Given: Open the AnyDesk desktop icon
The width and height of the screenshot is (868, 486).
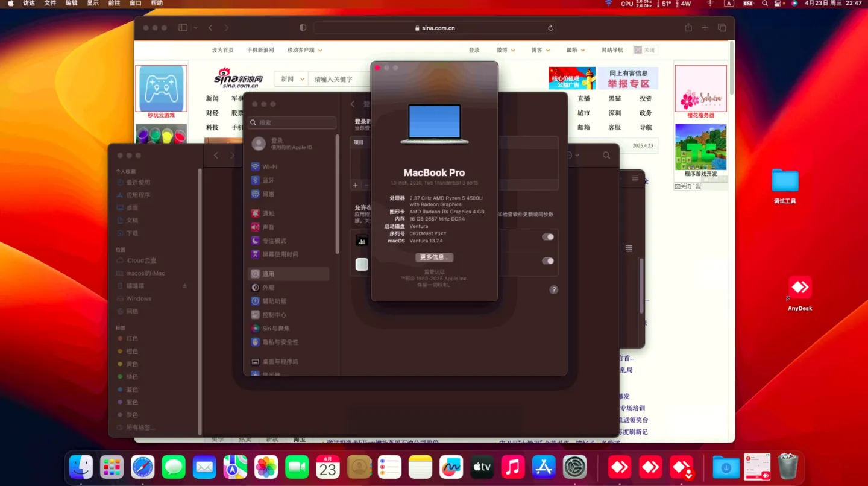Looking at the screenshot, I should pyautogui.click(x=800, y=288).
